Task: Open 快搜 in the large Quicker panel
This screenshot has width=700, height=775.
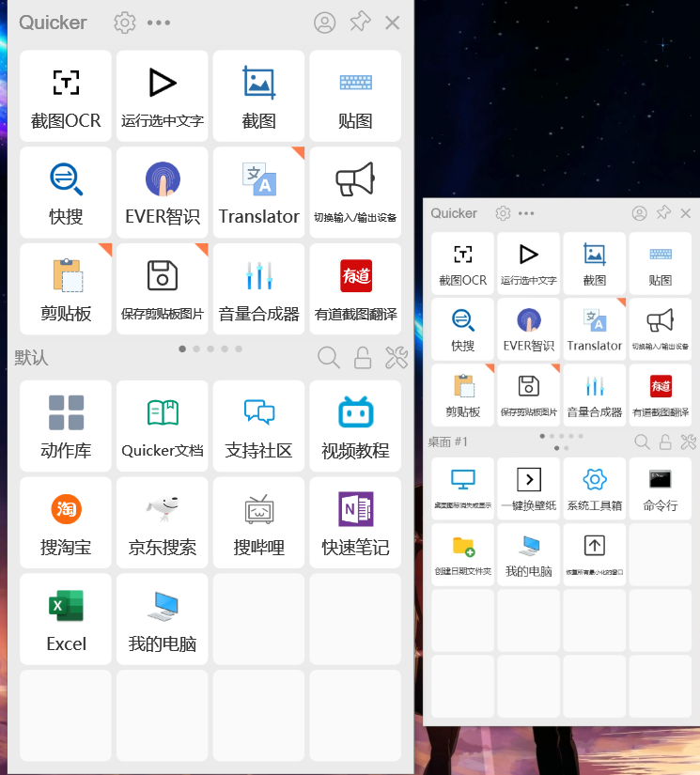Action: [x=66, y=193]
